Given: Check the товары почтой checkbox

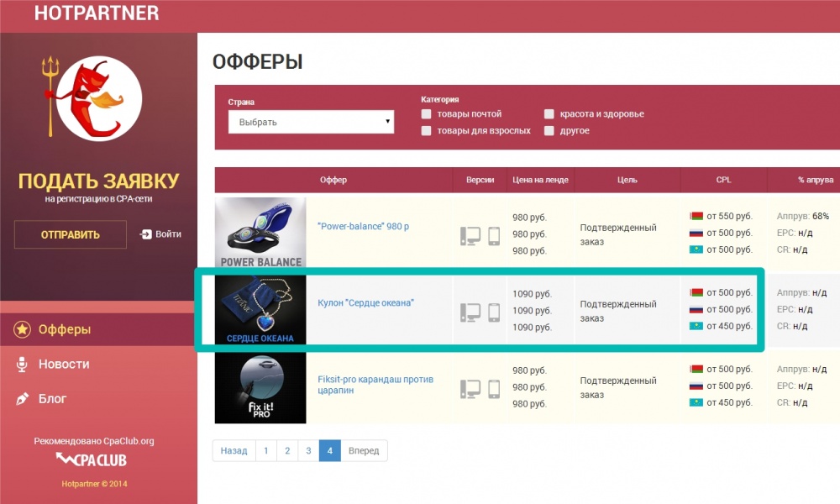Looking at the screenshot, I should [x=426, y=113].
